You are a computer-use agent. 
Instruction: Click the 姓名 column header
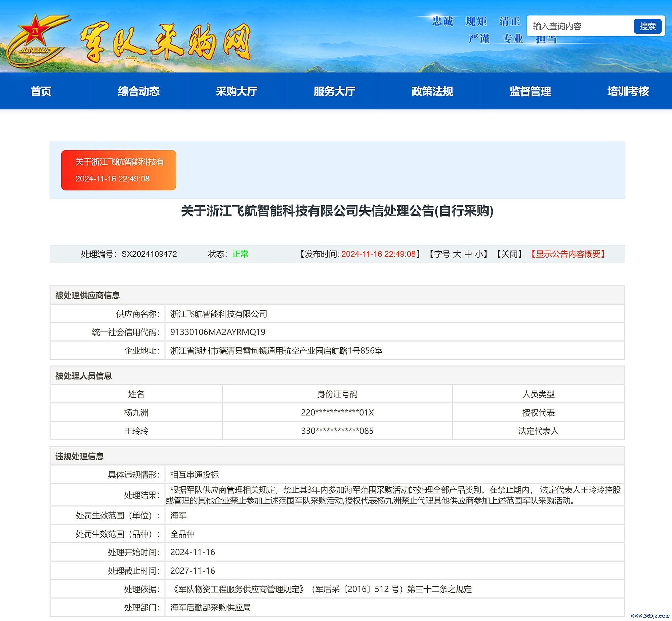[x=136, y=394]
